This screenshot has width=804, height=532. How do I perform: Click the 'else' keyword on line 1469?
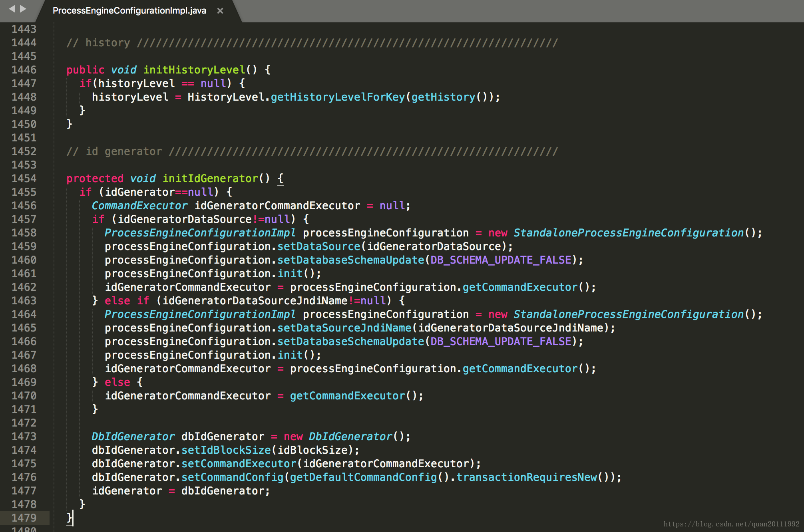point(117,382)
